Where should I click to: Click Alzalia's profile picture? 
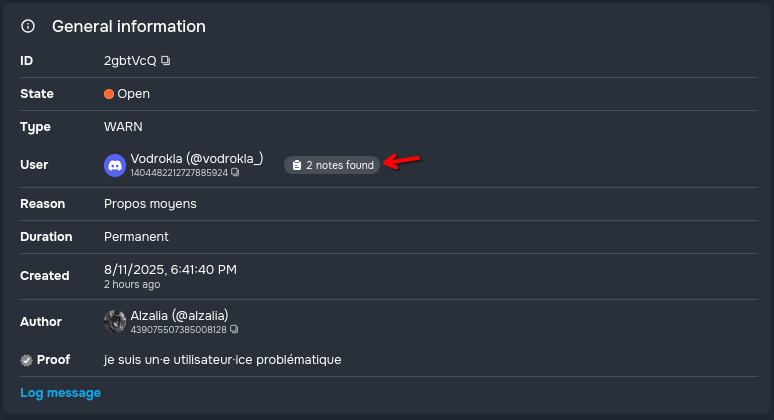[115, 321]
